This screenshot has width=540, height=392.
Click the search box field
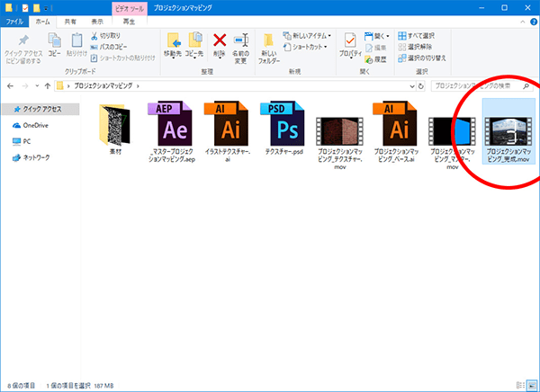(x=481, y=86)
